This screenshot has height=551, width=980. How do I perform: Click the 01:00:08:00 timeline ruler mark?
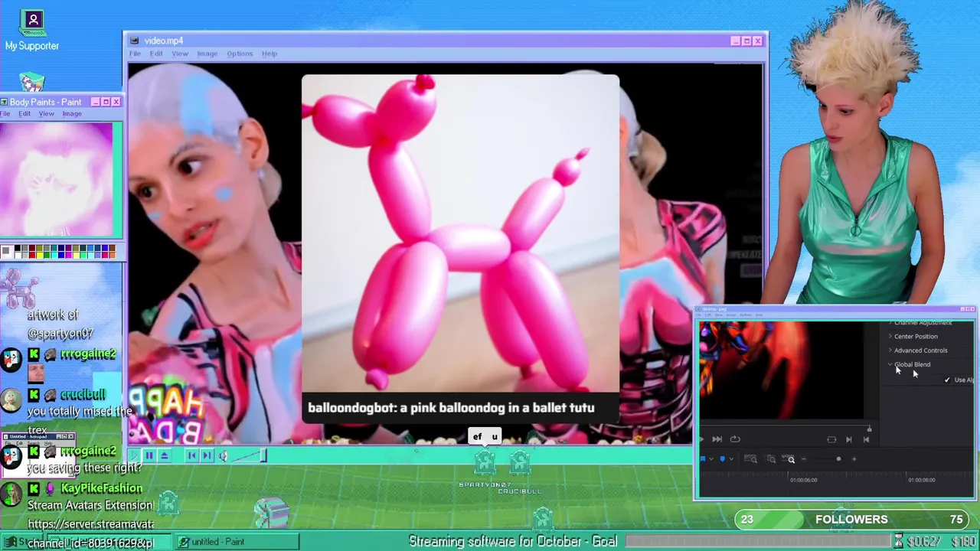[x=921, y=480]
